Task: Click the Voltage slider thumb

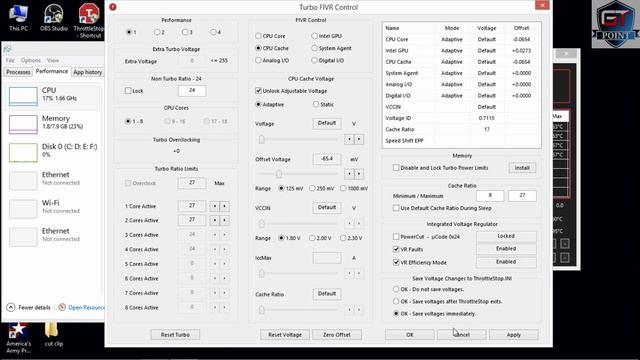Action: pyautogui.click(x=262, y=140)
